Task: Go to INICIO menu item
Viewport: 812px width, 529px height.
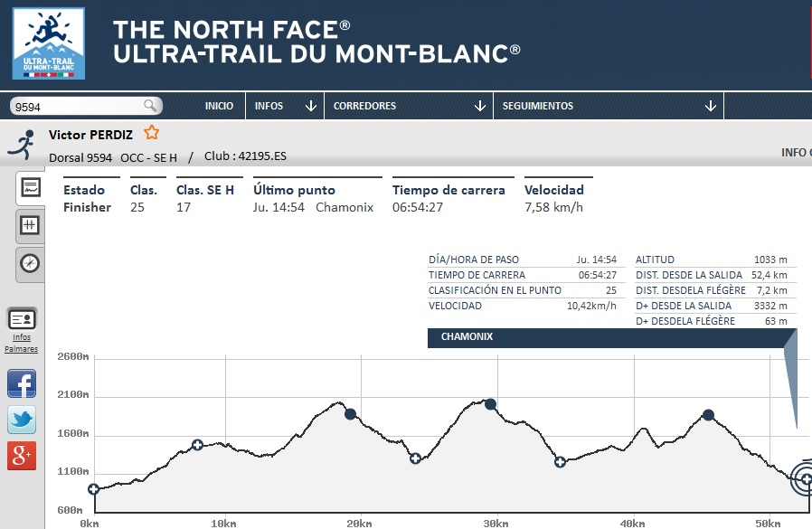Action: click(219, 106)
